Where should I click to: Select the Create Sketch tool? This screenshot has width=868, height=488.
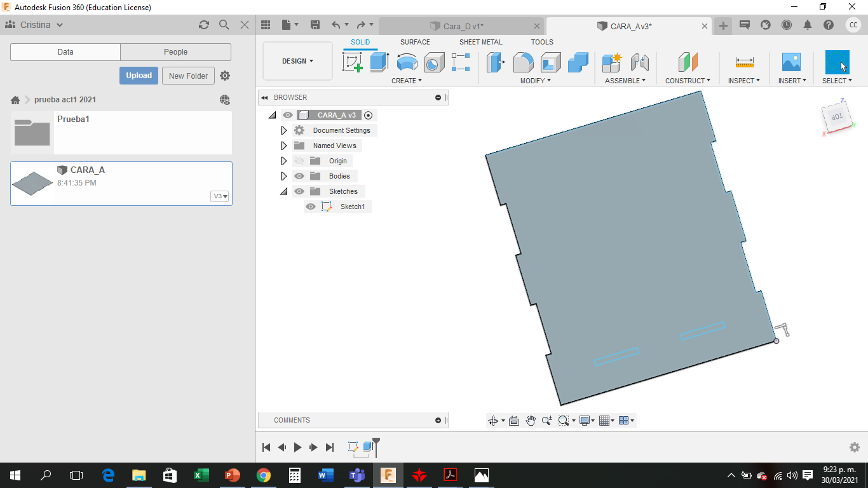[353, 62]
